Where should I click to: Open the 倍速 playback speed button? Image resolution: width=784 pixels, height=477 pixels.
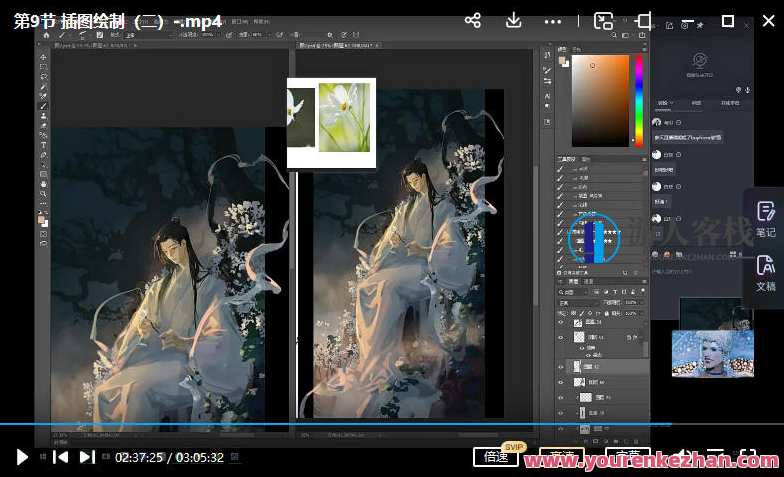(x=496, y=456)
